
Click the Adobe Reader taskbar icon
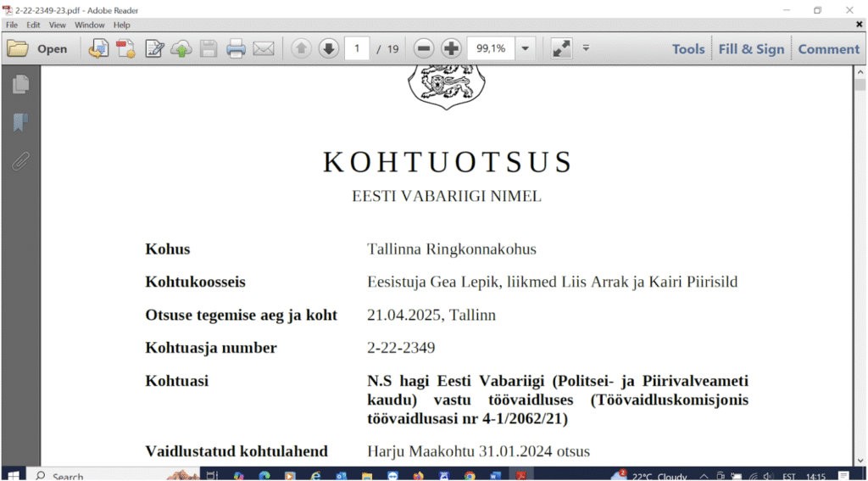click(521, 475)
